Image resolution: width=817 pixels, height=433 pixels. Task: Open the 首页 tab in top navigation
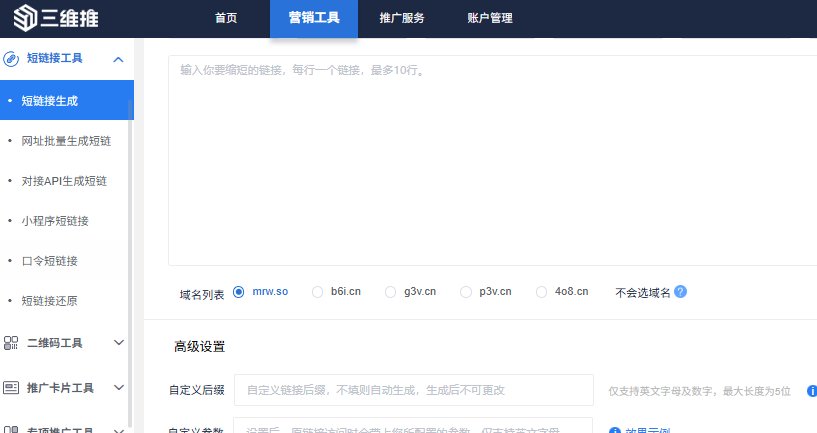tap(226, 18)
